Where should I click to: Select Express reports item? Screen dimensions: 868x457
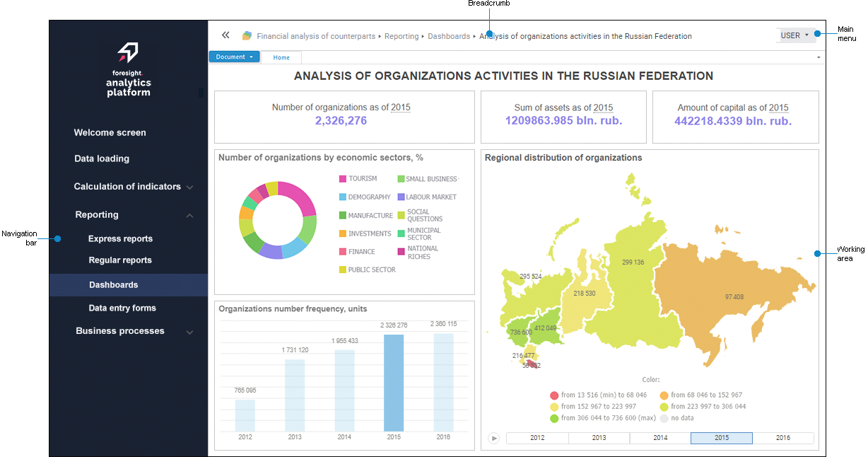pyautogui.click(x=120, y=238)
